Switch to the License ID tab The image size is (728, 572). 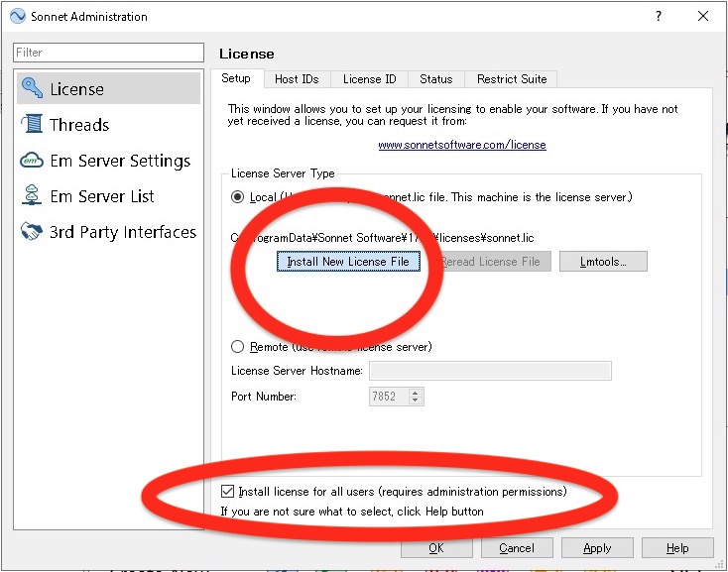[x=370, y=79]
